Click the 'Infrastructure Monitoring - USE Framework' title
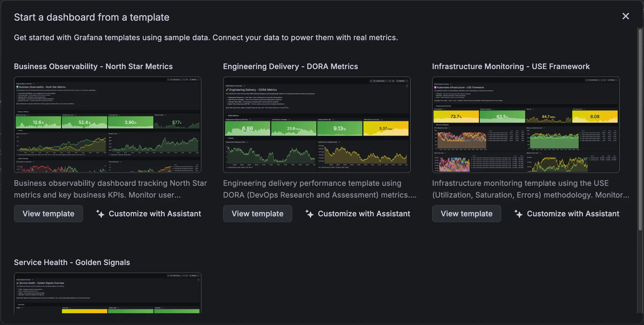 tap(511, 66)
